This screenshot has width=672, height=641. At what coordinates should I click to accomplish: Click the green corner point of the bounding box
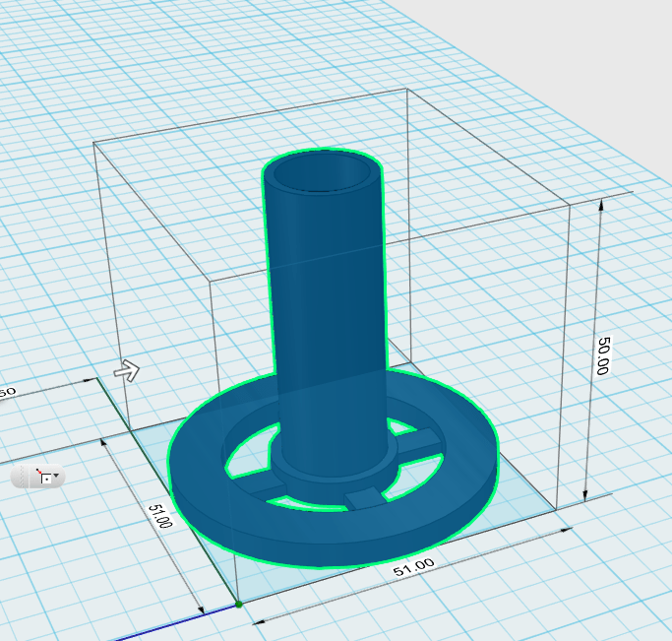(x=239, y=605)
